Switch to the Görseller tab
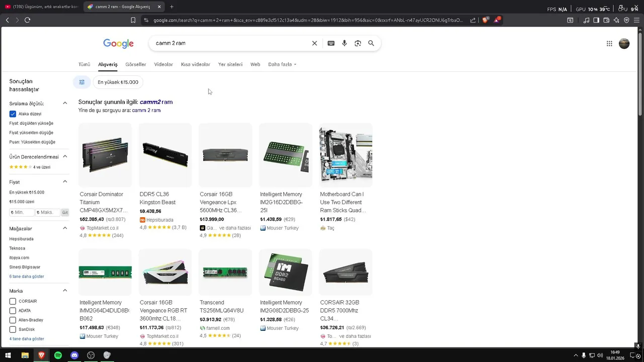Screen dimensions: 644x362 (x=136, y=64)
